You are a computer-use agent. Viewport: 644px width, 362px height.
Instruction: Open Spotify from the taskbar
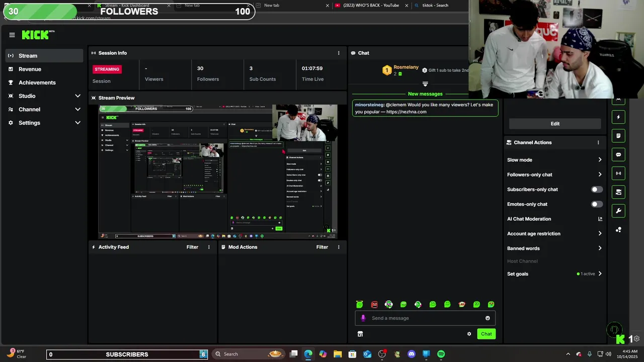(x=441, y=354)
